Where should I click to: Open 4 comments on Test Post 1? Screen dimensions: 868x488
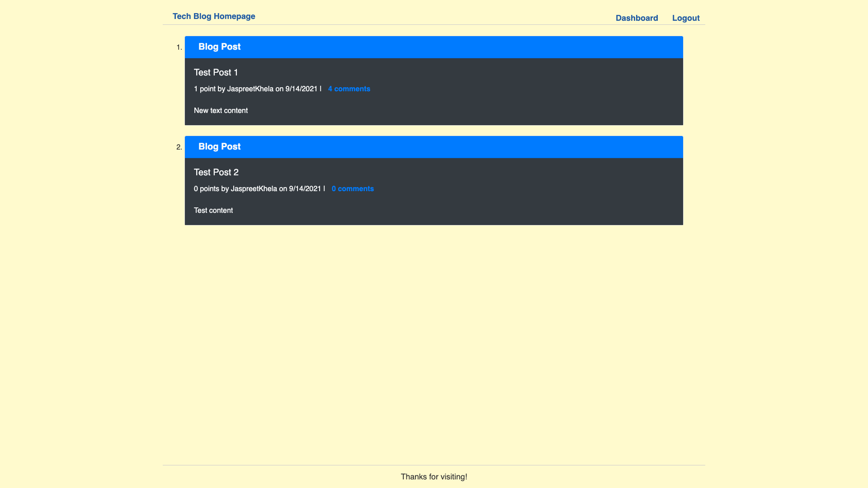(x=349, y=89)
